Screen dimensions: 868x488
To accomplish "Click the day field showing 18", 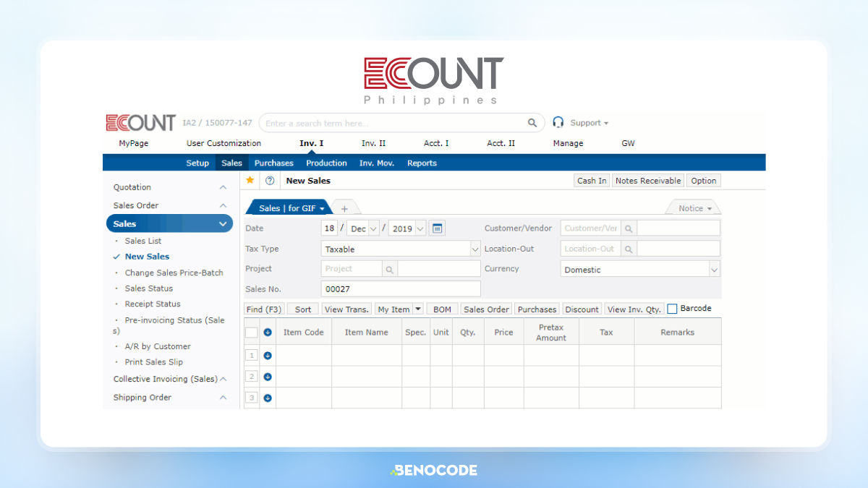I will (x=330, y=228).
